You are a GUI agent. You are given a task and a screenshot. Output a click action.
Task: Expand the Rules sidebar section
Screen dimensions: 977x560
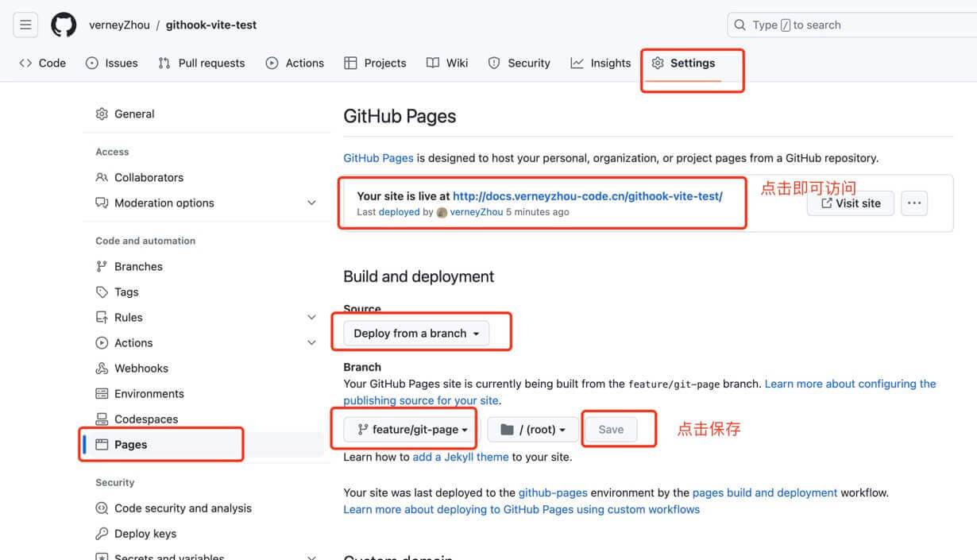(311, 318)
